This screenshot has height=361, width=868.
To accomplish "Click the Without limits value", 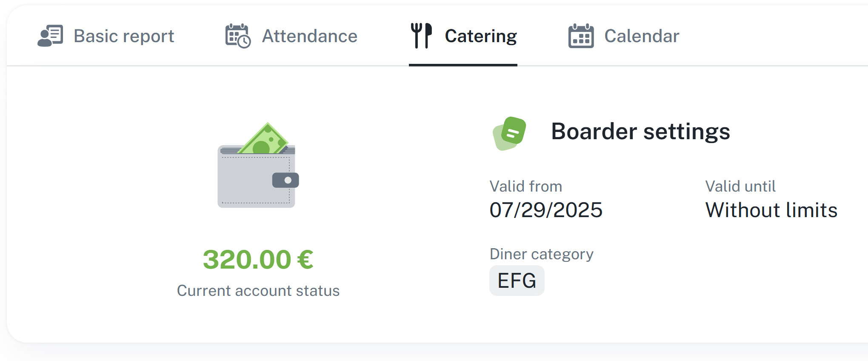I will point(771,210).
